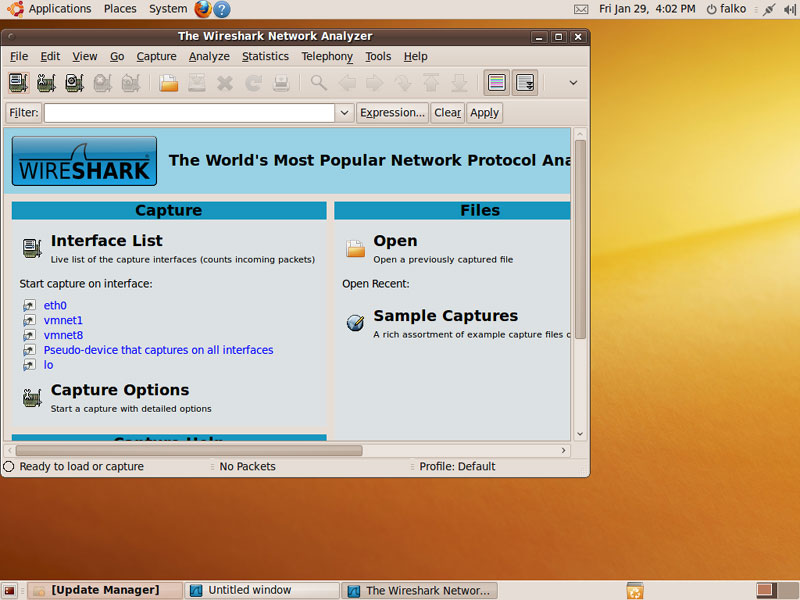The image size is (800, 600).
Task: Click the show capture options toolbar icon
Action: pos(46,83)
